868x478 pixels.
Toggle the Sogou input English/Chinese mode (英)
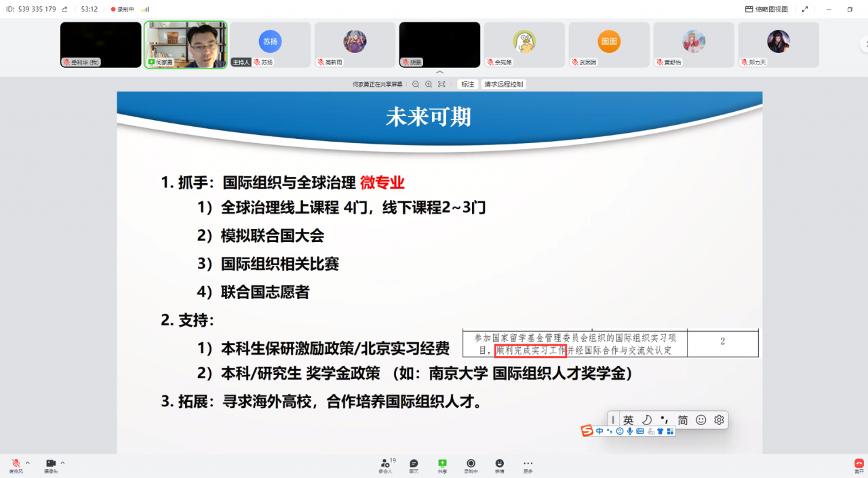pyautogui.click(x=629, y=420)
